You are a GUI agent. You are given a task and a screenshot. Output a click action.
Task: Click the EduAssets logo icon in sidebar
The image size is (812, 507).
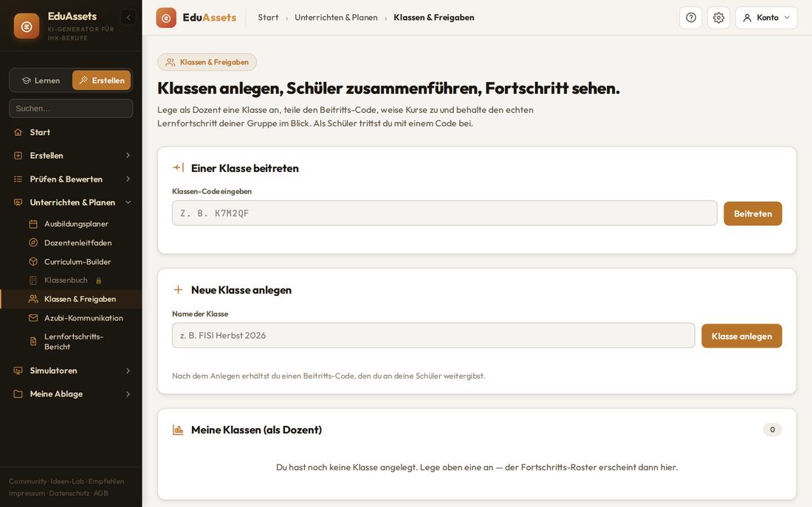pyautogui.click(x=27, y=27)
